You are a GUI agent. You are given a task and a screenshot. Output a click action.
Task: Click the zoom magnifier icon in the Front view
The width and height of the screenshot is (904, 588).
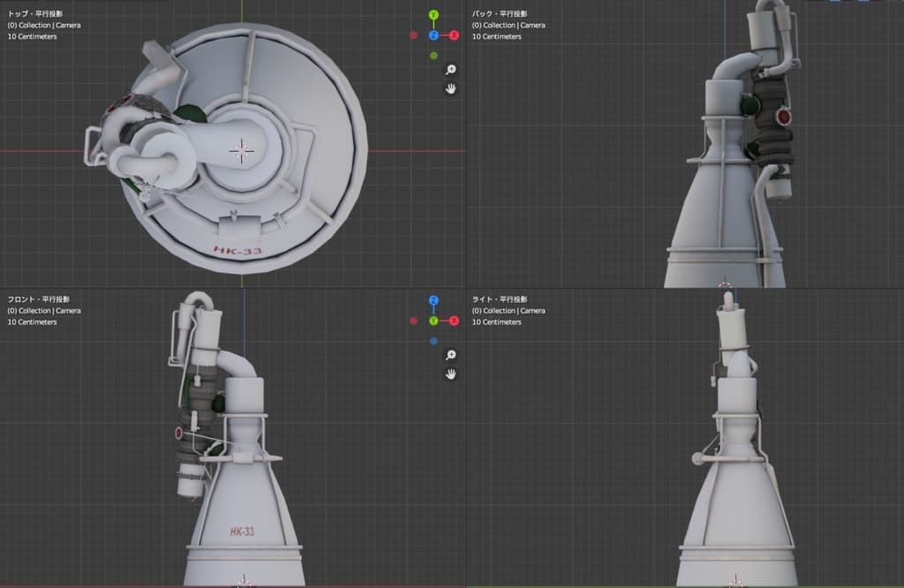450,355
